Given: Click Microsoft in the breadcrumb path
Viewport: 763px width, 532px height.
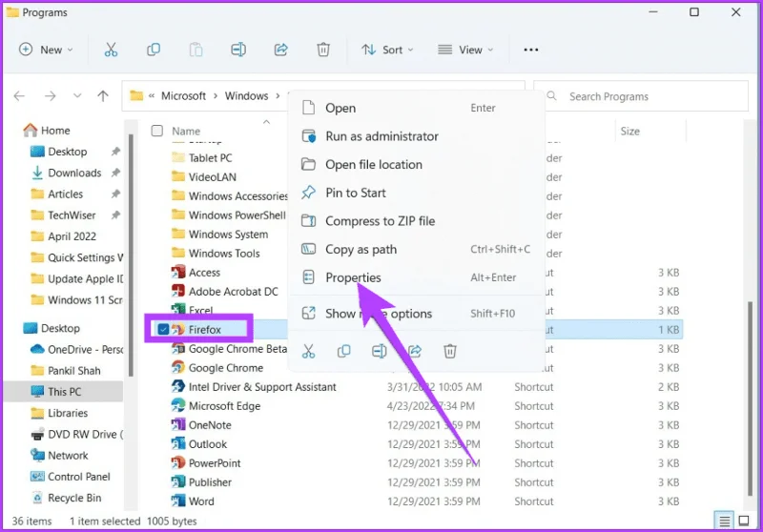Looking at the screenshot, I should click(183, 95).
